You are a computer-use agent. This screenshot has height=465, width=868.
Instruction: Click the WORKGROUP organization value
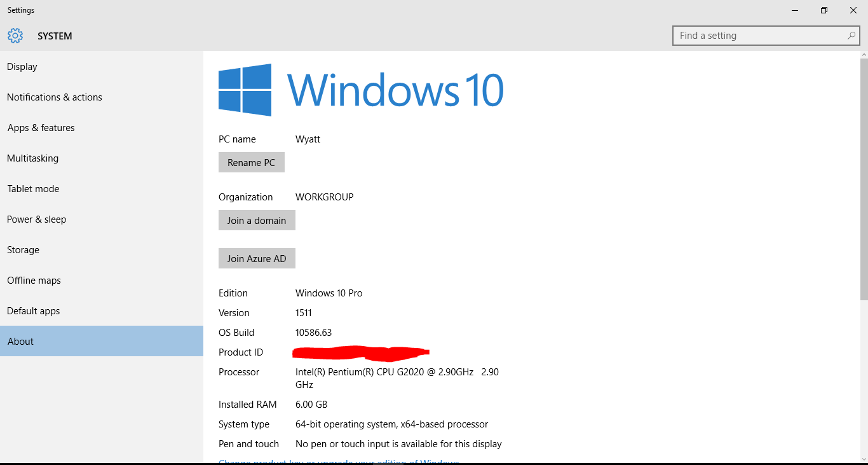coord(325,197)
